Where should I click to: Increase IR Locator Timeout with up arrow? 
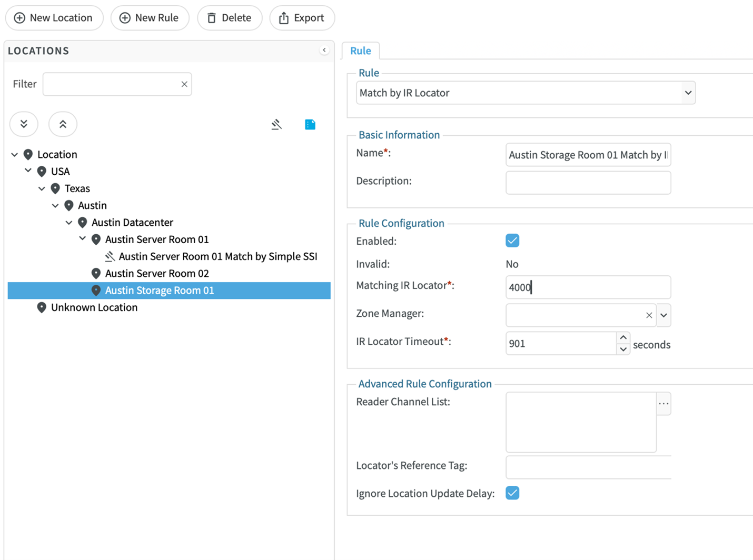pos(623,337)
